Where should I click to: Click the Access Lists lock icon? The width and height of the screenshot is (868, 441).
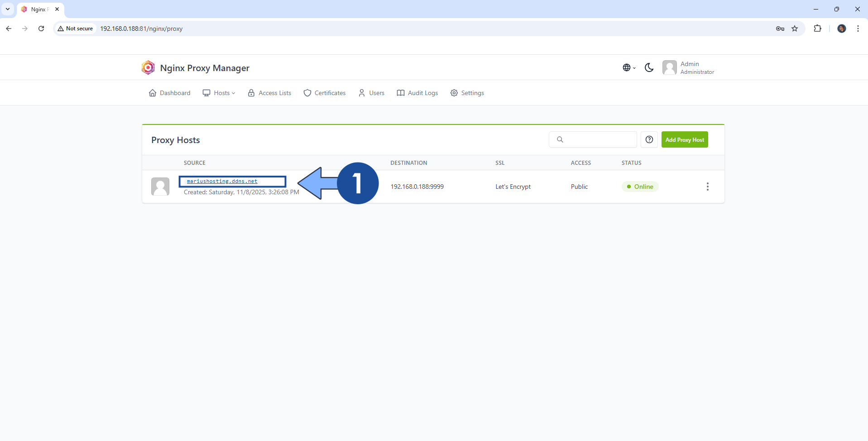(x=251, y=93)
